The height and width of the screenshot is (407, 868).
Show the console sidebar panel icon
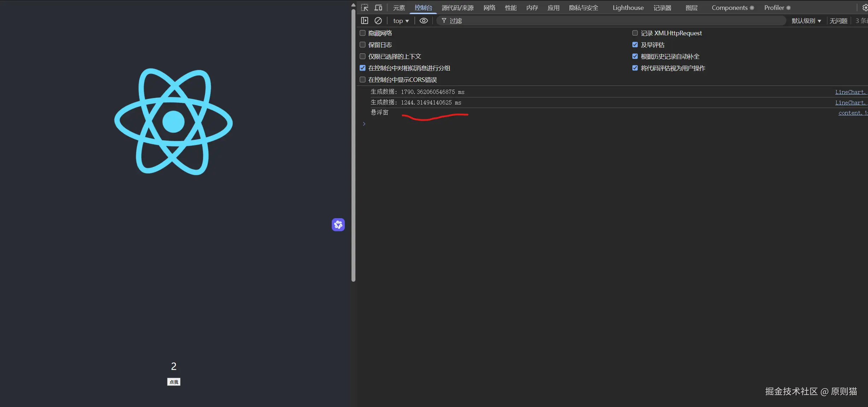point(365,21)
